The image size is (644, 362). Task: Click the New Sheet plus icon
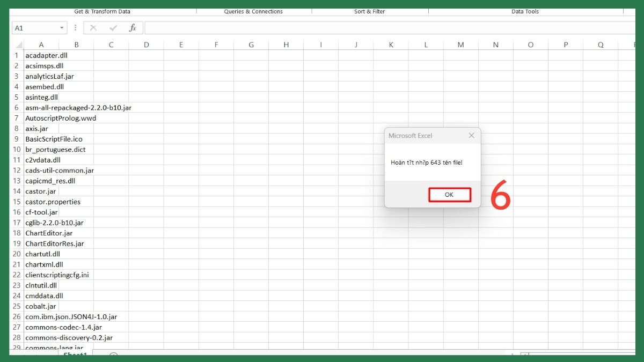click(x=113, y=355)
